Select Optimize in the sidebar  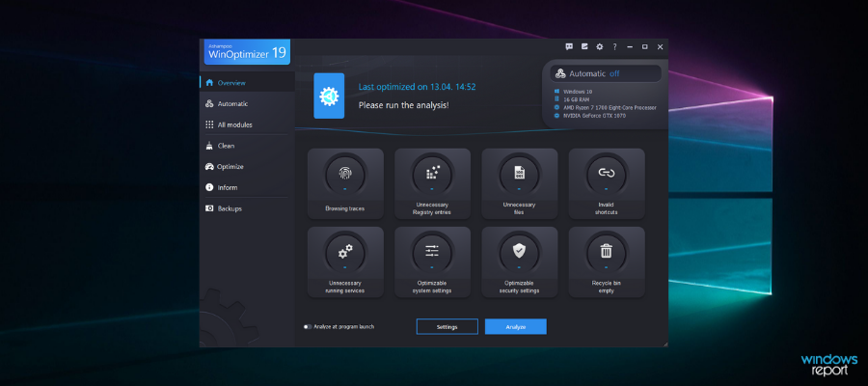coord(247,167)
